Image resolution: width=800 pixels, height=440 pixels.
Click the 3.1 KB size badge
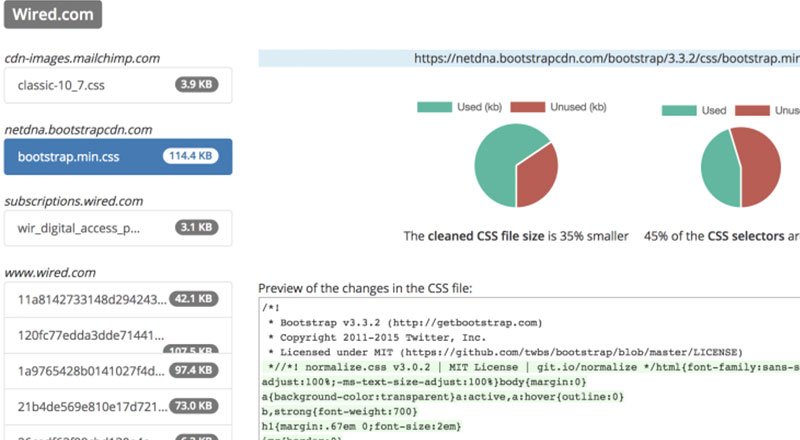(196, 227)
